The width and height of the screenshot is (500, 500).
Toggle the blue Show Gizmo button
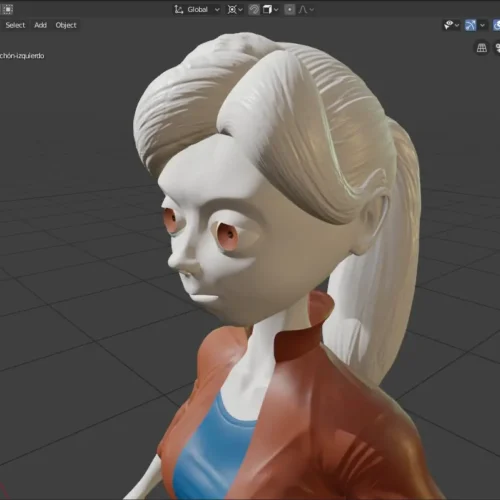point(470,25)
